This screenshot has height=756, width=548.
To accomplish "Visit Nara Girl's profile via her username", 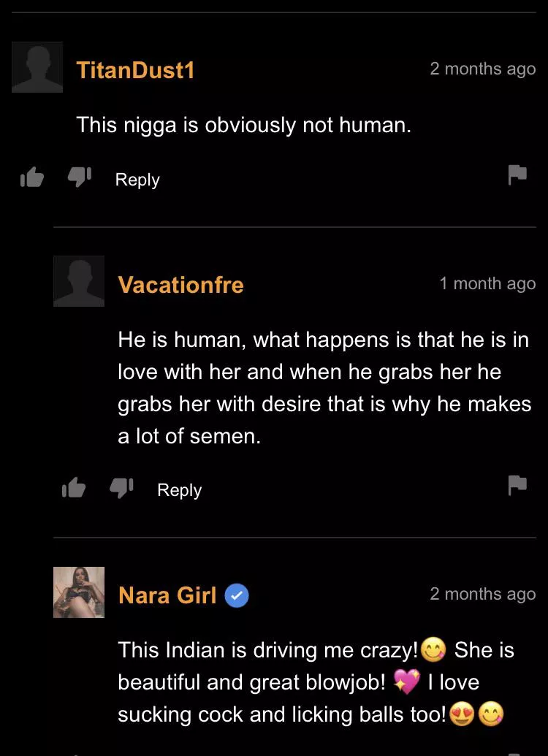I will [x=167, y=595].
